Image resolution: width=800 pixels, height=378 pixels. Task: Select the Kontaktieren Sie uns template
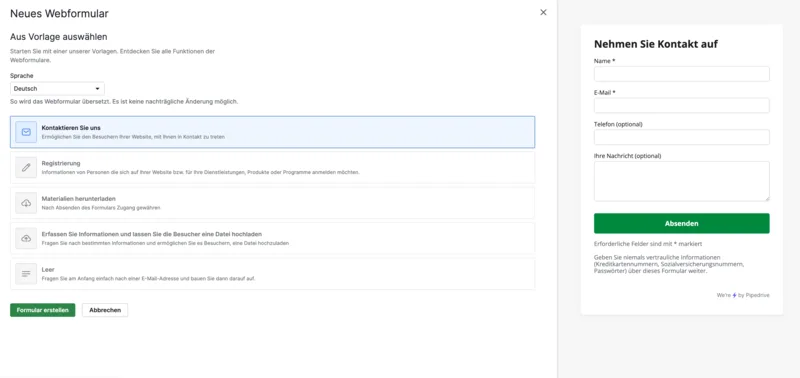click(x=272, y=132)
